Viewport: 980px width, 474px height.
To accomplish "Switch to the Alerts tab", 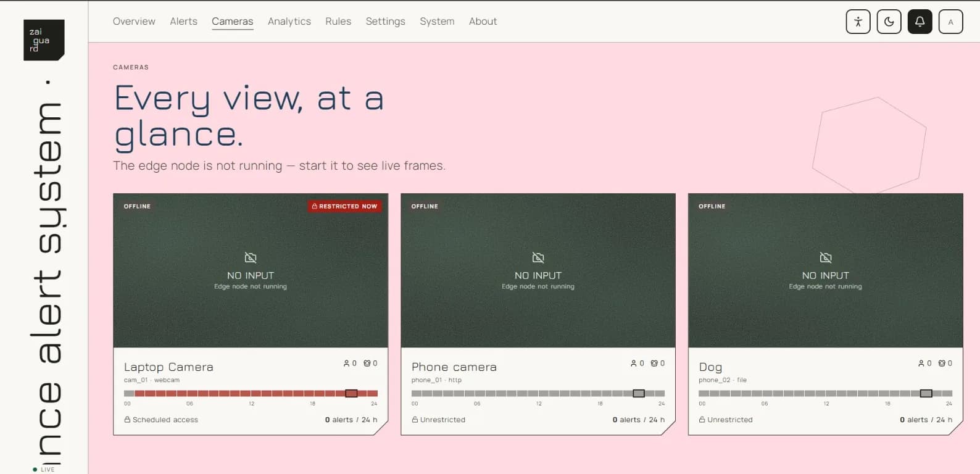I will click(x=184, y=22).
